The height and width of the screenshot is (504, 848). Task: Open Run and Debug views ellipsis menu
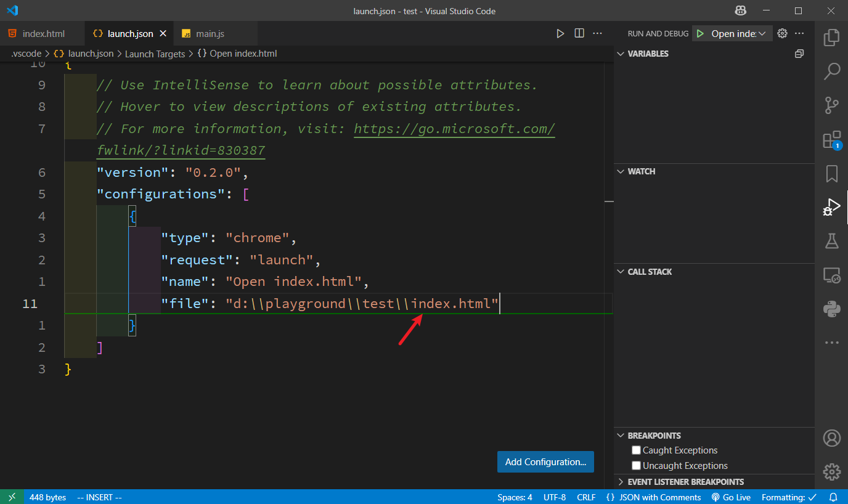tap(799, 33)
